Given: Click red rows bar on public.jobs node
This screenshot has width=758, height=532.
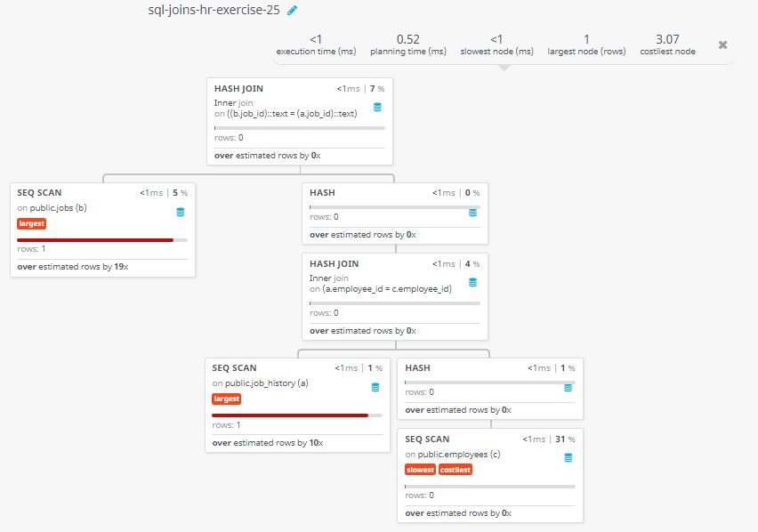Looking at the screenshot, I should click(x=95, y=240).
